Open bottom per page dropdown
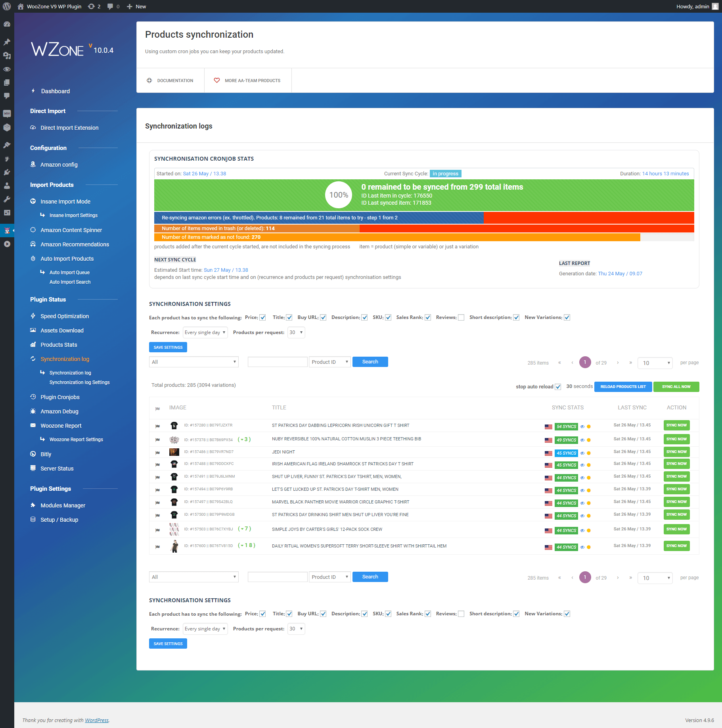The image size is (722, 728). [x=655, y=578]
